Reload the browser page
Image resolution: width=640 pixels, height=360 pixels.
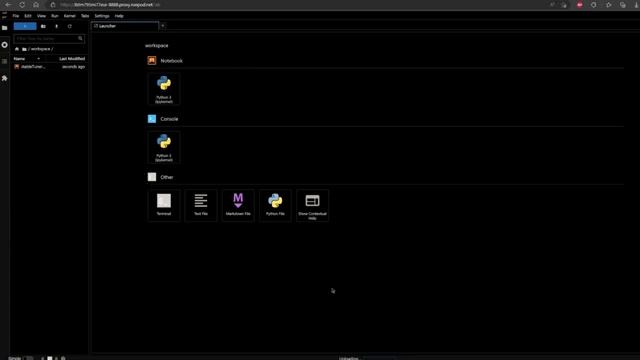(x=22, y=5)
